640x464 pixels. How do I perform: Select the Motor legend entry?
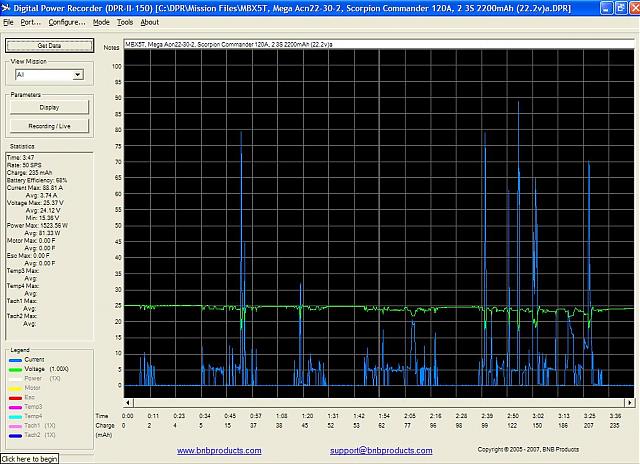[33, 387]
